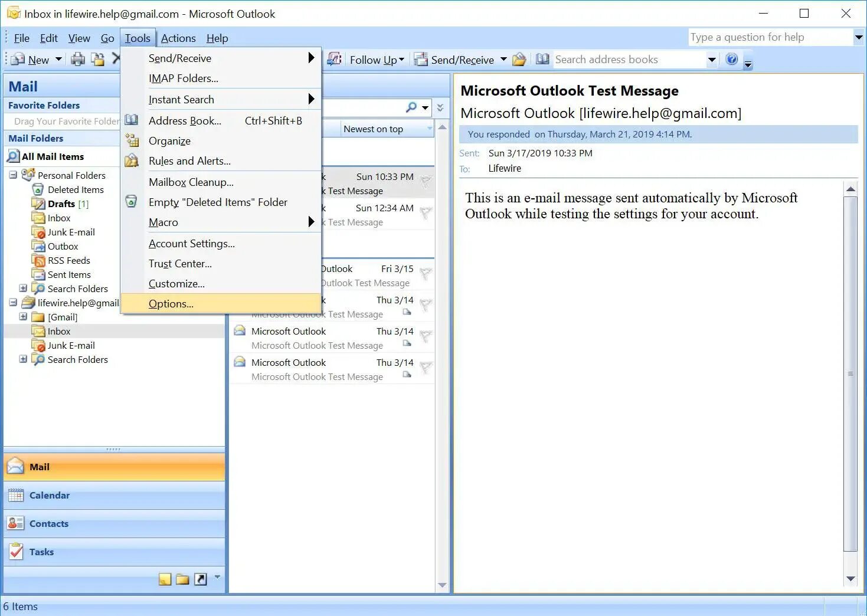The width and height of the screenshot is (867, 616).
Task: Click the Send/Receive toolbar button
Action: [454, 60]
